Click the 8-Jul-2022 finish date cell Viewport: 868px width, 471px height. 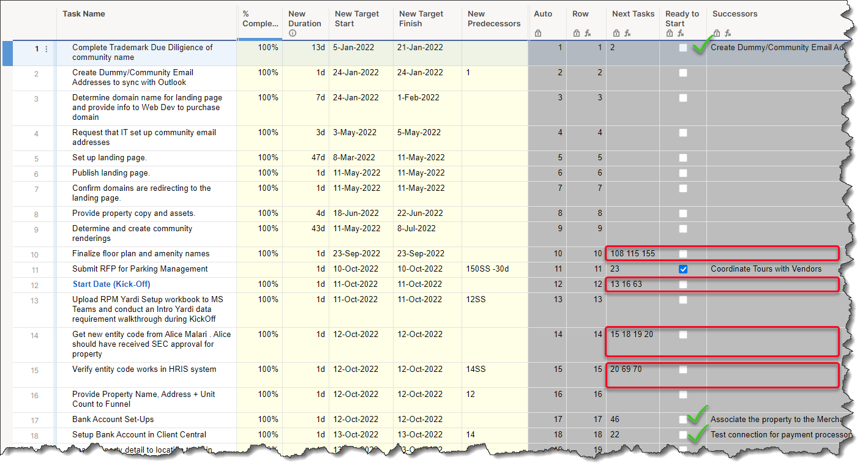pos(427,234)
